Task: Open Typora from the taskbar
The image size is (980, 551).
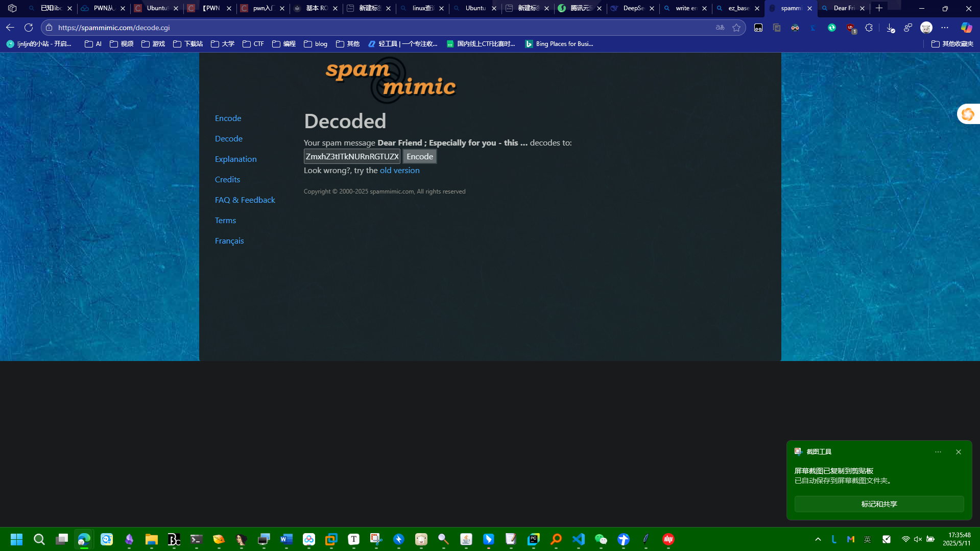Action: coord(354,539)
